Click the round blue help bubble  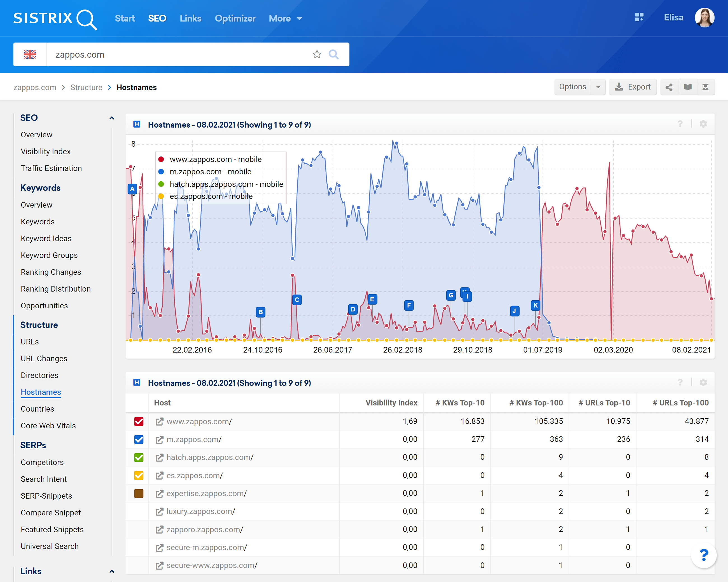click(704, 555)
